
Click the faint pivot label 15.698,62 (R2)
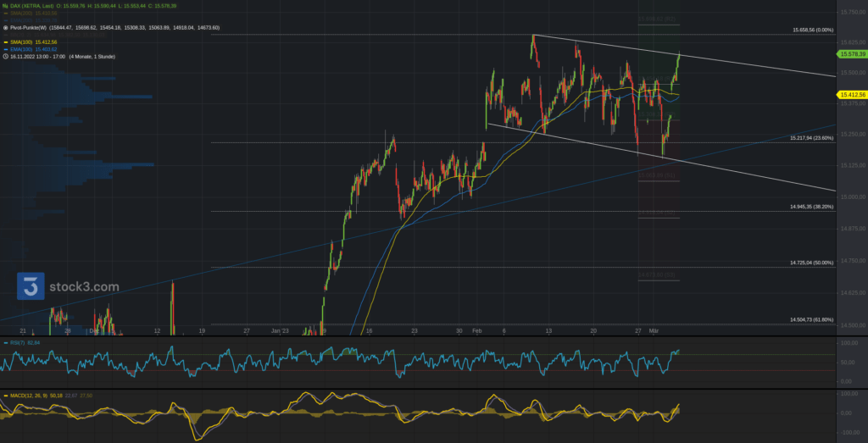point(657,19)
